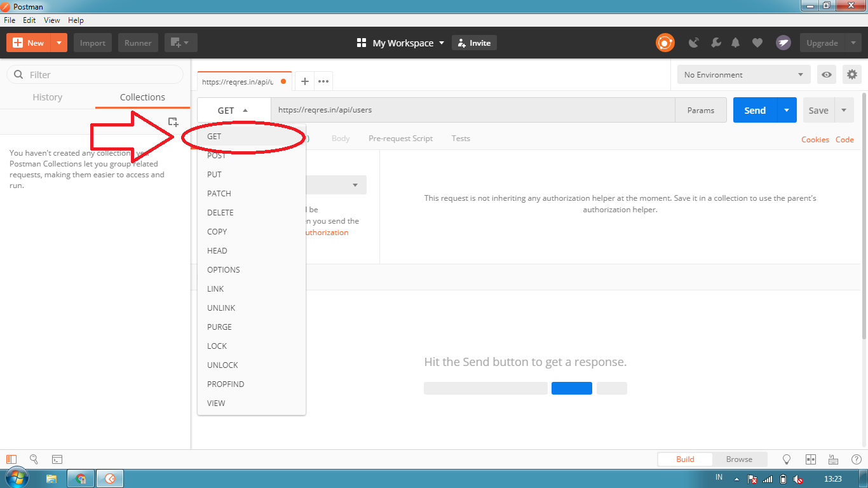
Task: Open keyboard shortcuts icon in the status bar
Action: (833, 459)
